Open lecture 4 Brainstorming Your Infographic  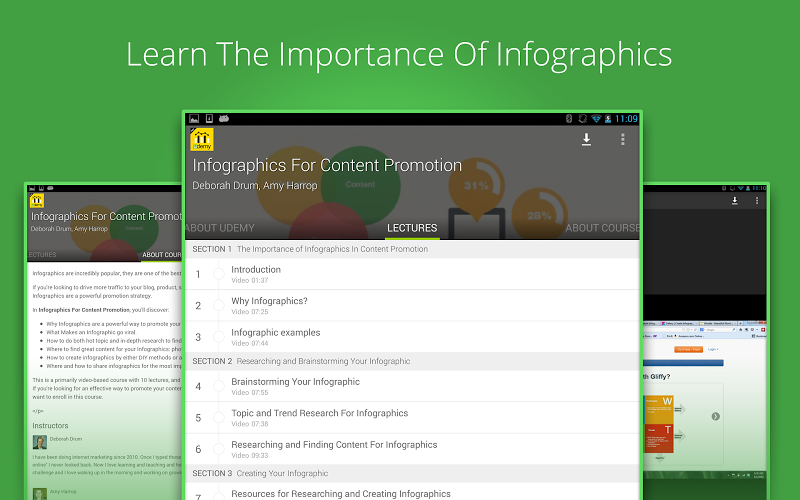pos(412,386)
